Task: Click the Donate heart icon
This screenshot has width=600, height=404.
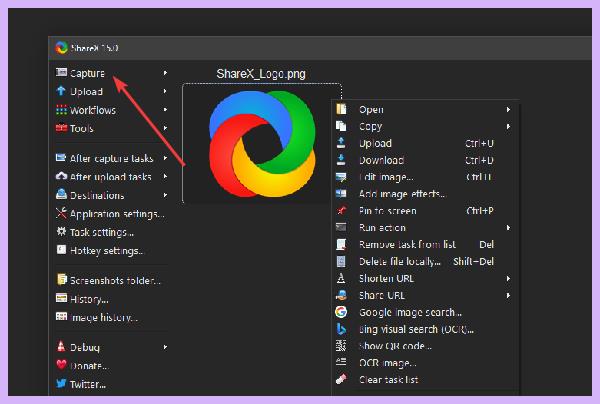Action: [61, 365]
